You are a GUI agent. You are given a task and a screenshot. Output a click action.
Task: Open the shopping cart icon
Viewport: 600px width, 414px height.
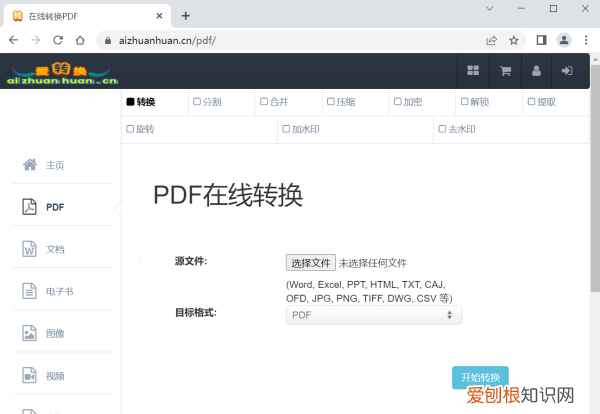(505, 71)
